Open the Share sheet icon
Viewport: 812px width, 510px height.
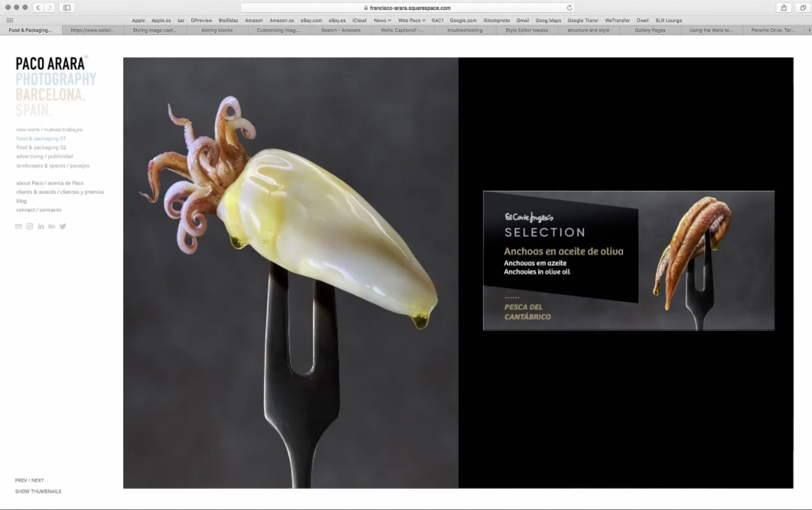[x=784, y=7]
